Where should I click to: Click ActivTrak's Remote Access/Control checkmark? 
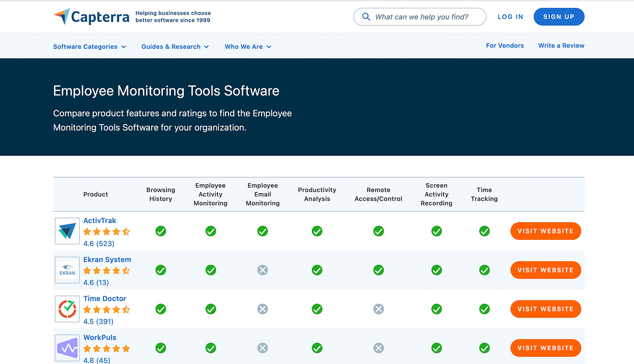tap(379, 231)
